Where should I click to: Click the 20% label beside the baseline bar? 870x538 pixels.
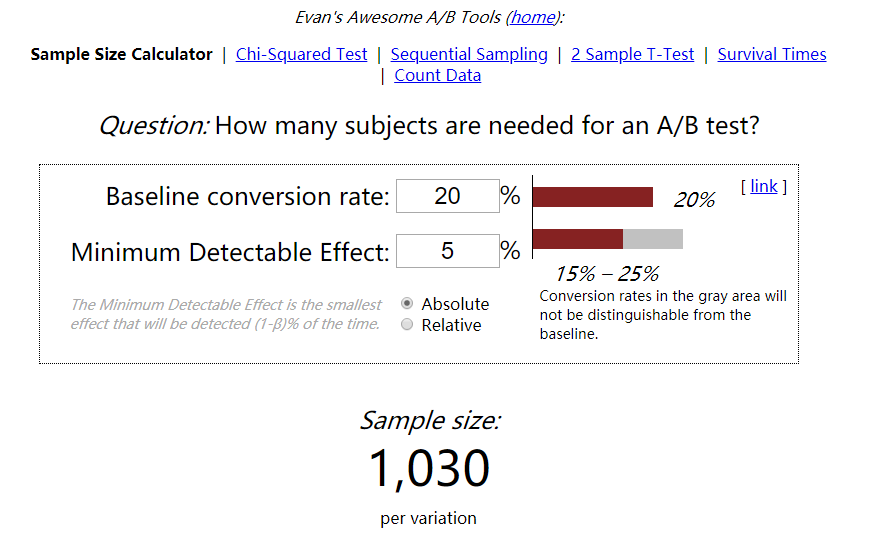click(694, 200)
